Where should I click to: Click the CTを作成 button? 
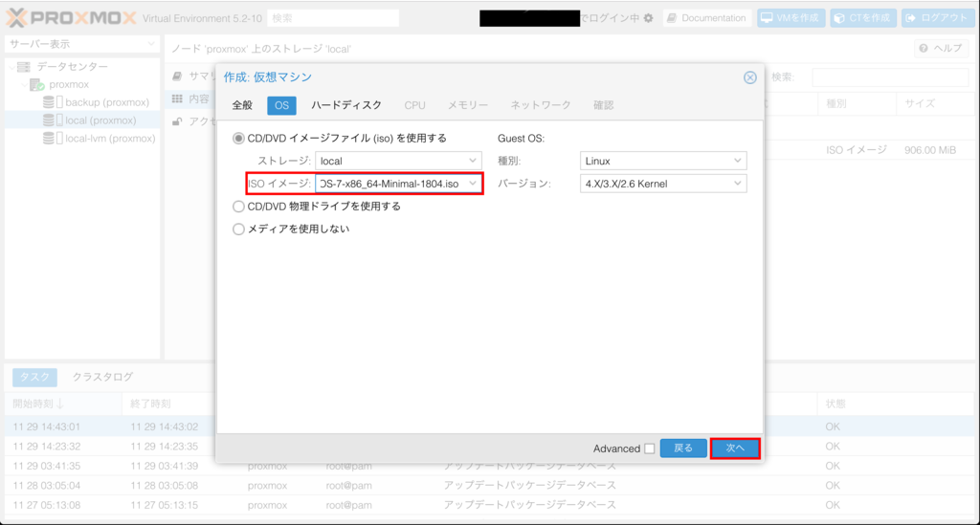(862, 18)
